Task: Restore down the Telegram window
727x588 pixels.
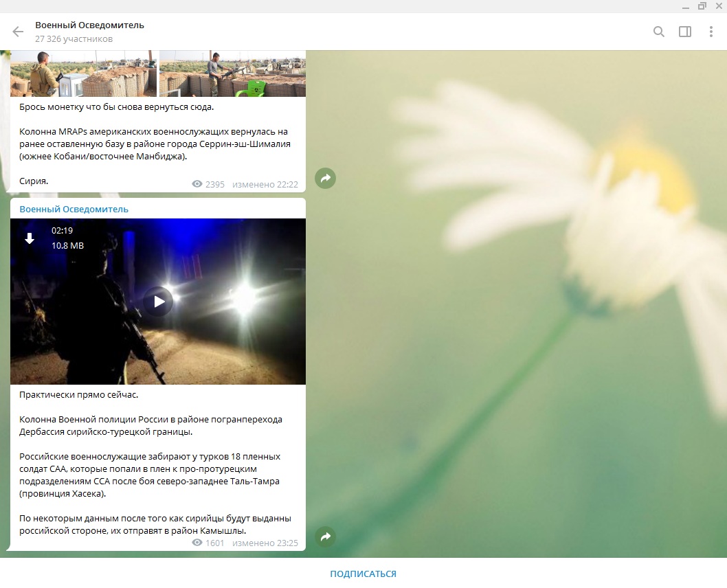Action: coord(702,6)
